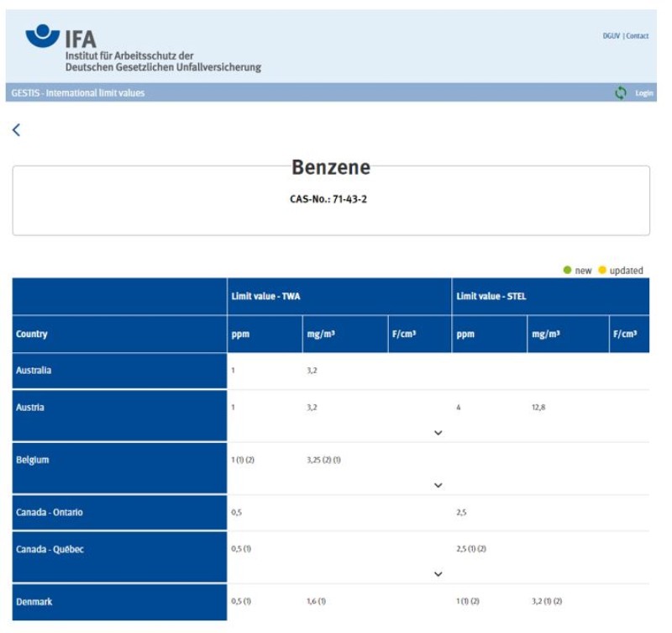Image resolution: width=672 pixels, height=633 pixels.
Task: Click the Benzene heading
Action: (330, 167)
